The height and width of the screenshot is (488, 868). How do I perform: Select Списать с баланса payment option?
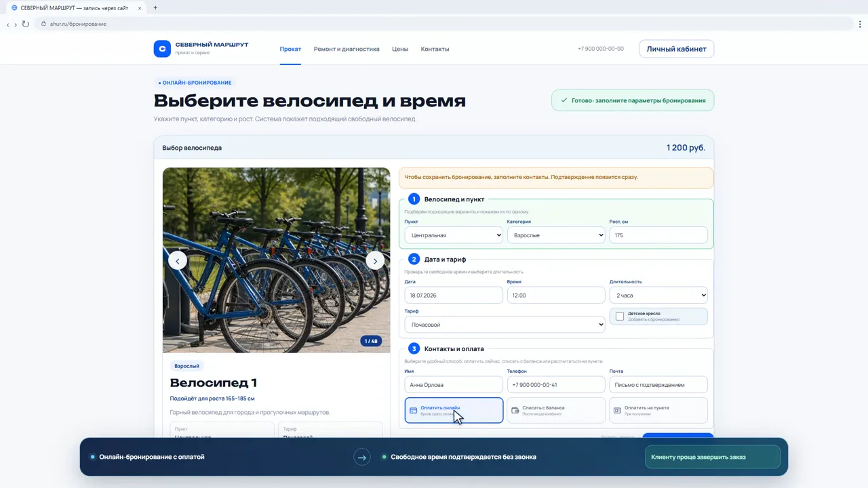click(x=556, y=410)
